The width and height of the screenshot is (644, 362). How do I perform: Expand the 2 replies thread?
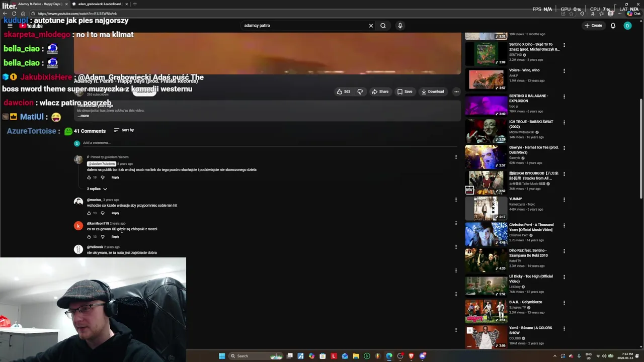pyautogui.click(x=97, y=189)
